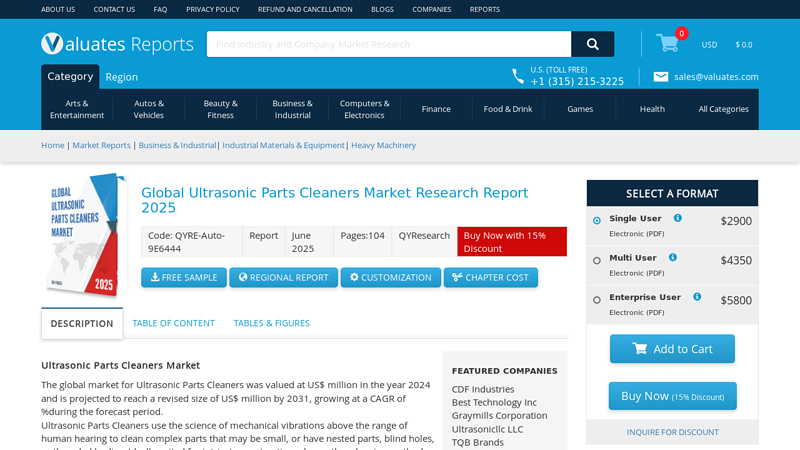Image resolution: width=800 pixels, height=450 pixels.
Task: Open the USD currency selector
Action: [x=709, y=45]
